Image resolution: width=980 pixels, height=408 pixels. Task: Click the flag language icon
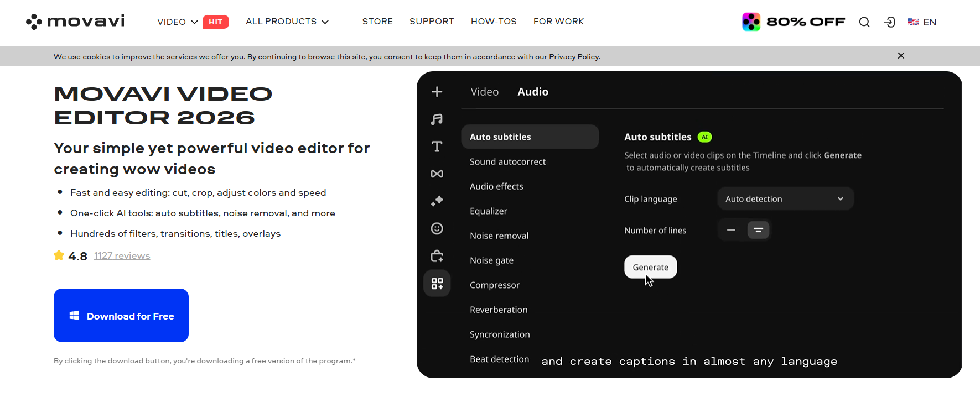pyautogui.click(x=914, y=22)
